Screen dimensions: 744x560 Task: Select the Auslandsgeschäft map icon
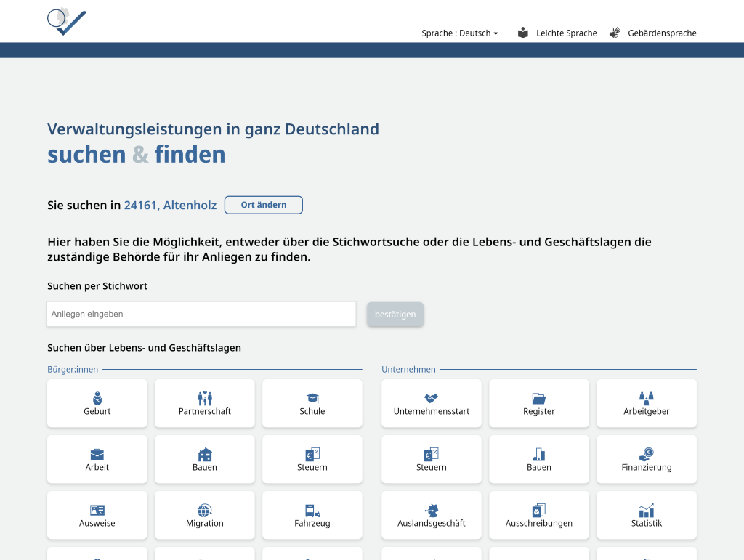click(432, 510)
